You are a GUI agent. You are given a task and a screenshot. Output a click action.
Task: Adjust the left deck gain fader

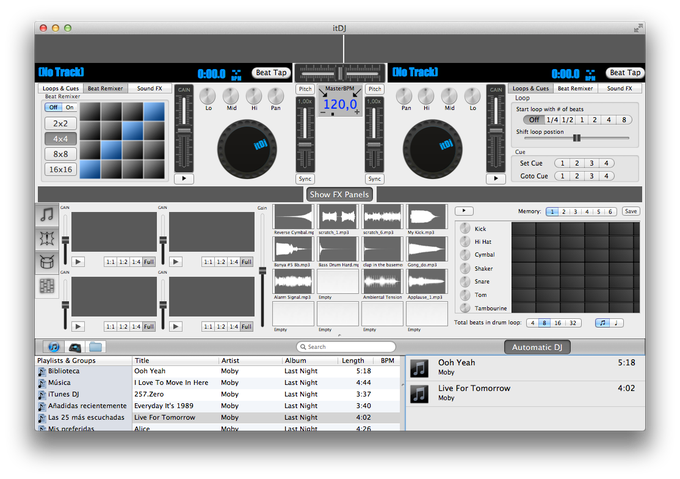click(x=184, y=132)
